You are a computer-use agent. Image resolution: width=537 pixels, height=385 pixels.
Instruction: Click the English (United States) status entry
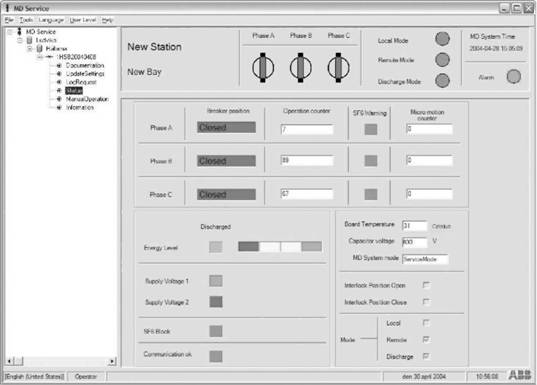pos(35,376)
